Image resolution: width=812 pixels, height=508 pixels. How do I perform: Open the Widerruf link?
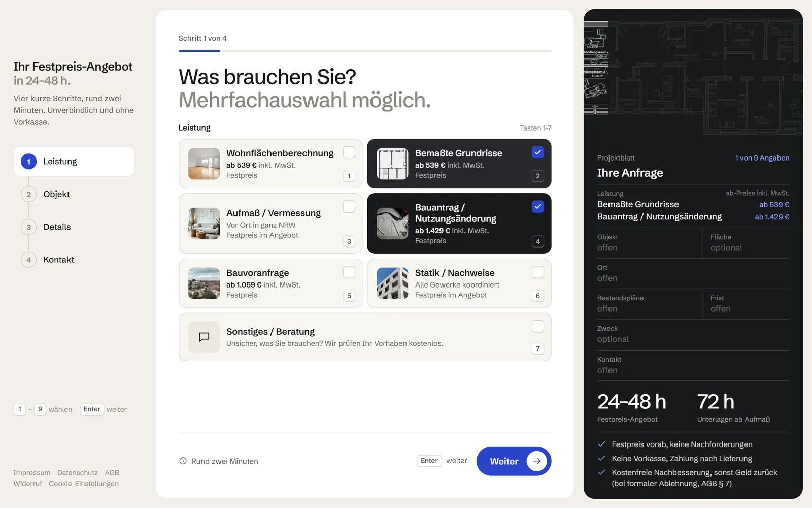coord(28,484)
